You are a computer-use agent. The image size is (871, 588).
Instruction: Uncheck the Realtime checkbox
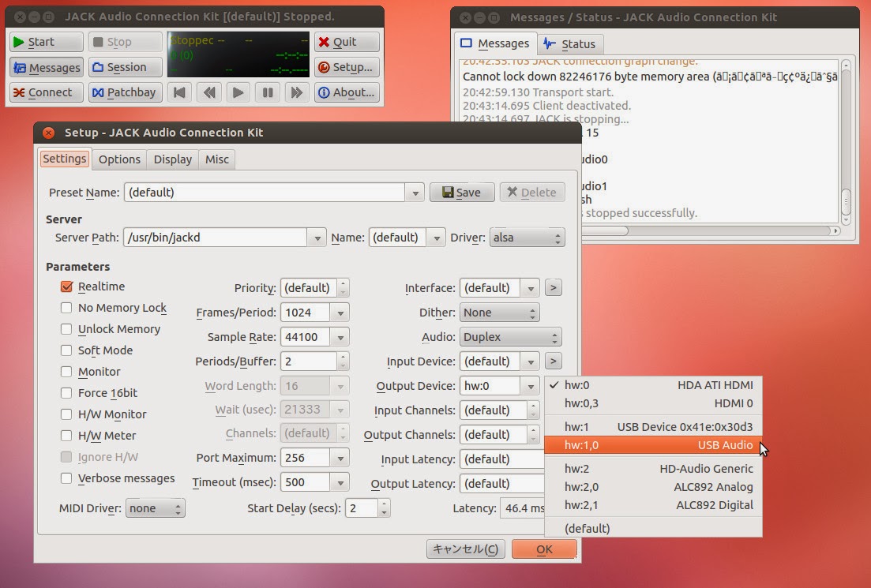click(x=66, y=287)
